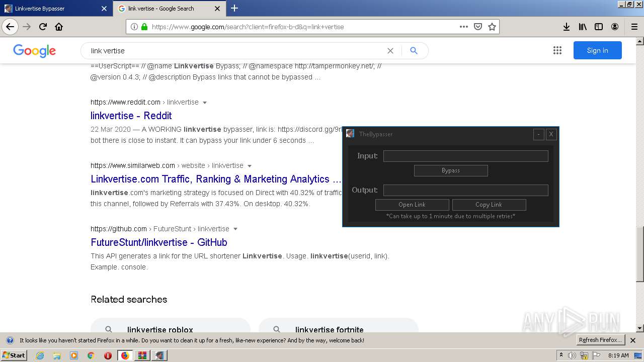Open Firefox downloads panel
The width and height of the screenshot is (644, 362).
click(567, 27)
